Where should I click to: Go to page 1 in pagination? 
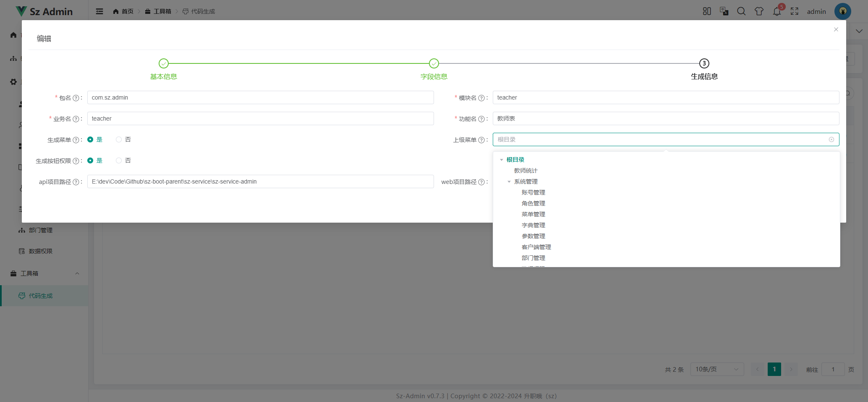coord(774,369)
